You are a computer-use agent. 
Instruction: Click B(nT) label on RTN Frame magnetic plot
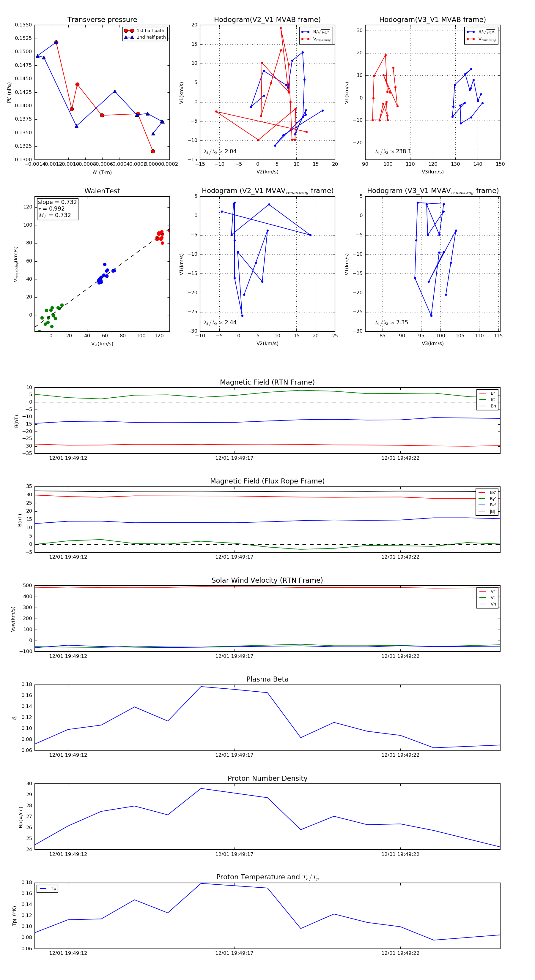pyautogui.click(x=16, y=421)
